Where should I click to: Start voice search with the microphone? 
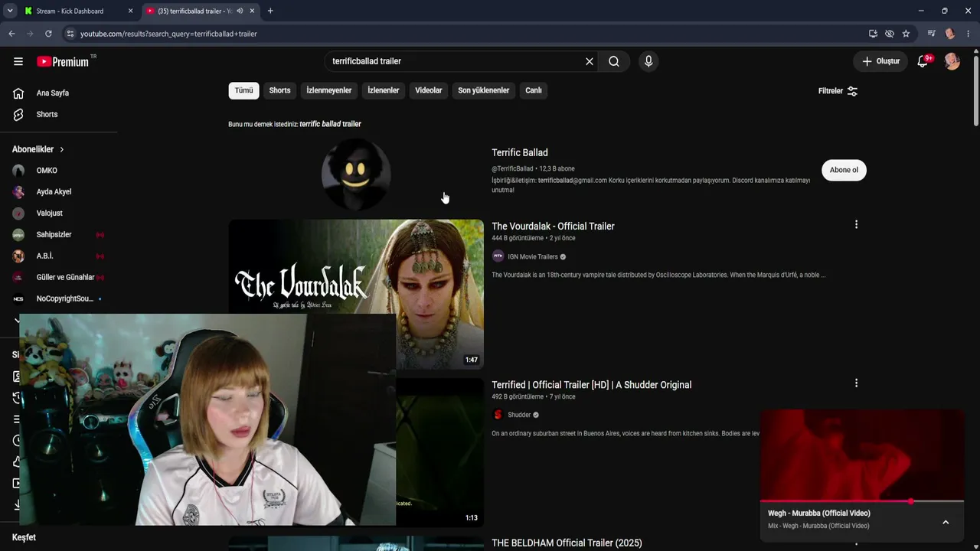(648, 61)
